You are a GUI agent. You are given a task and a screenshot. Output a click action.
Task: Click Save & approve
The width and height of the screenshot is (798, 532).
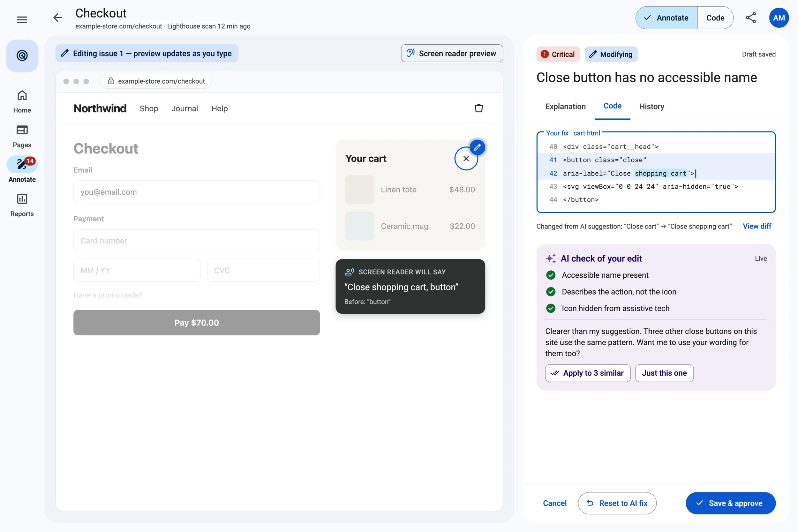730,503
